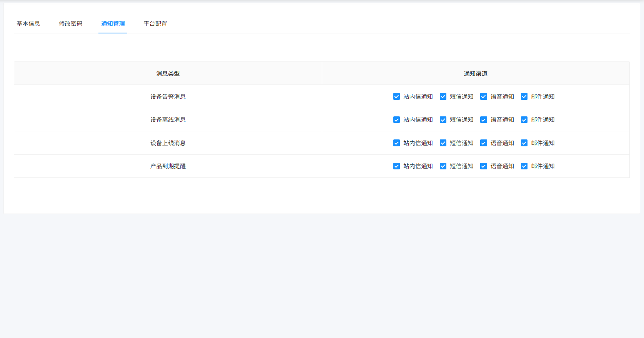Uncheck 站内信通知 for 设备告警消息
This screenshot has height=338, width=644.
click(396, 96)
